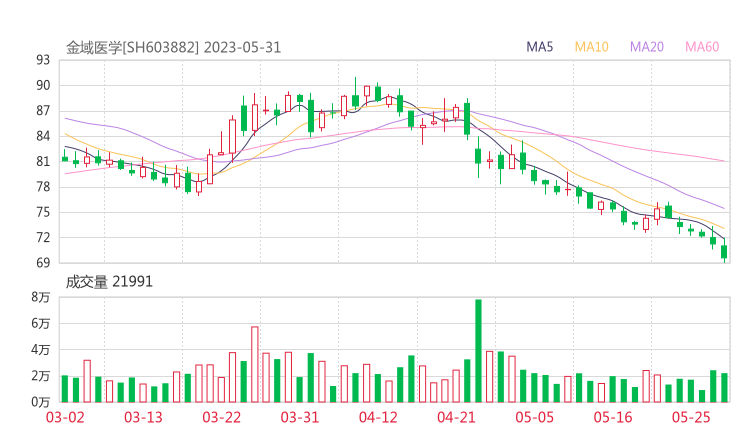The width and height of the screenshot is (740, 440).
Task: Click the 03-02 date axis label
Action: click(65, 417)
